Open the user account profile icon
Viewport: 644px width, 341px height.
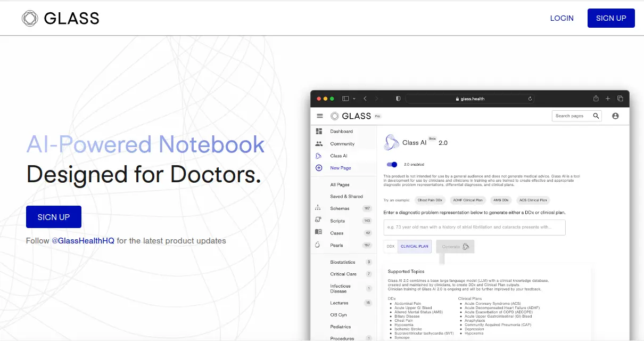[x=615, y=116]
